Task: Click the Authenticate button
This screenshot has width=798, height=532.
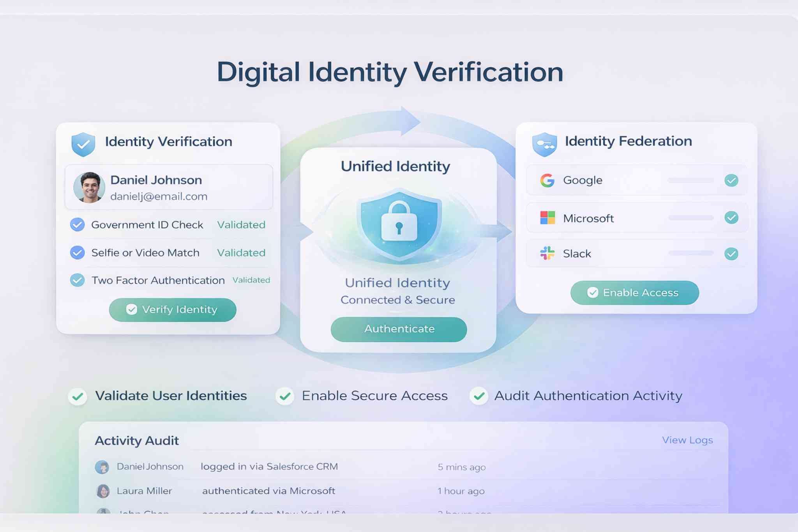Action: click(399, 329)
